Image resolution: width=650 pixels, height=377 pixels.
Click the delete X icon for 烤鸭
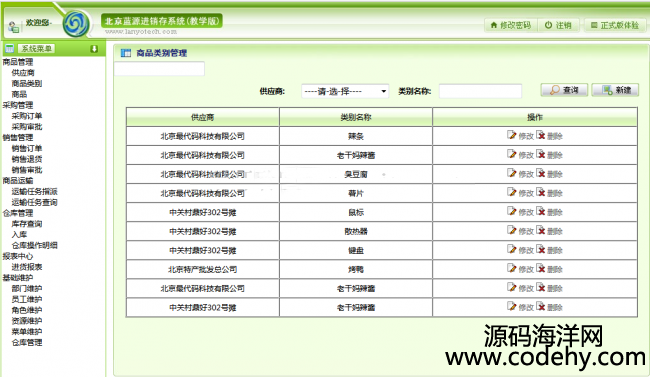point(541,269)
